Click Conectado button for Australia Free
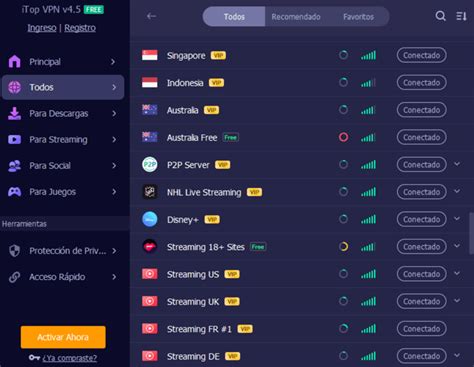 pyautogui.click(x=421, y=137)
